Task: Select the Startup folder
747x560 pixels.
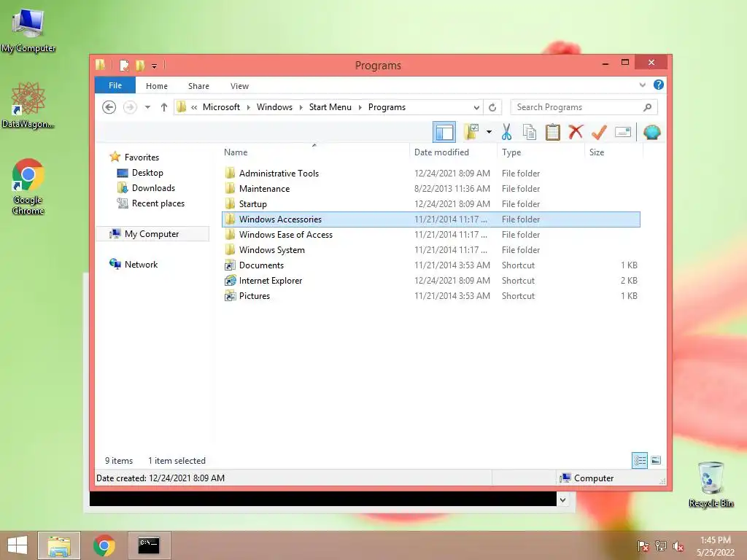Action: pos(430,204)
